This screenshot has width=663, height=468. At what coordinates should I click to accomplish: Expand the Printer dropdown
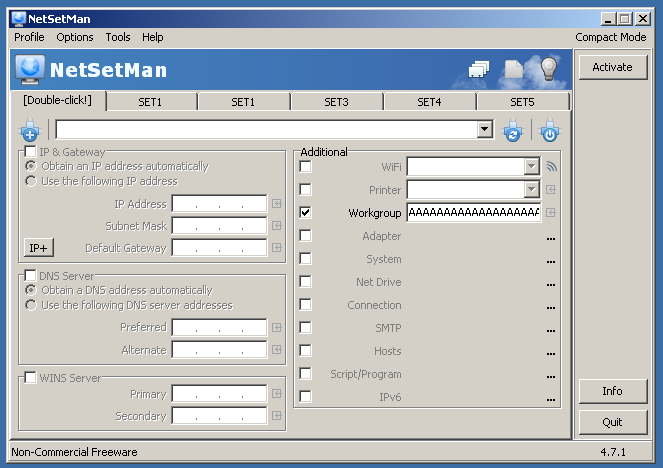click(x=532, y=190)
